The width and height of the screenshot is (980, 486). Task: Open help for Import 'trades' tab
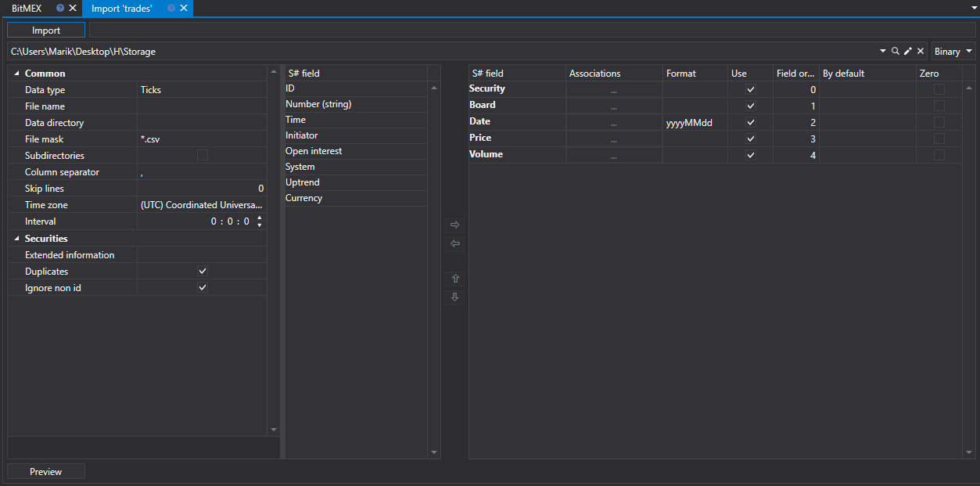tap(171, 8)
